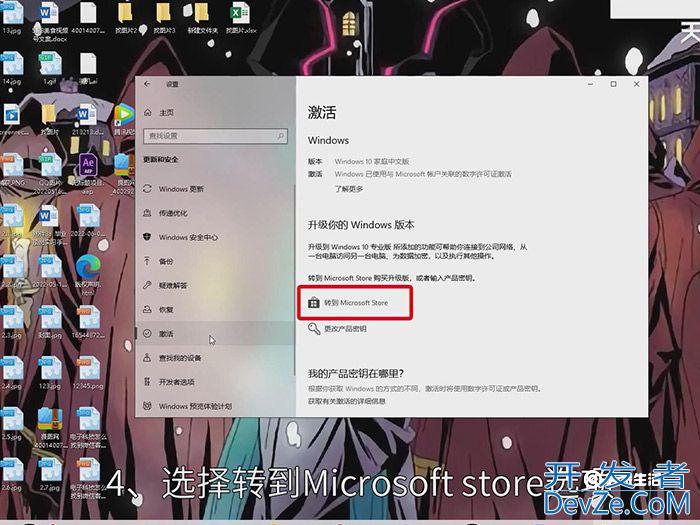Select the WinRAR archive desktop icon
Image resolution: width=700 pixels, height=525 pixels.
[x=50, y=426]
